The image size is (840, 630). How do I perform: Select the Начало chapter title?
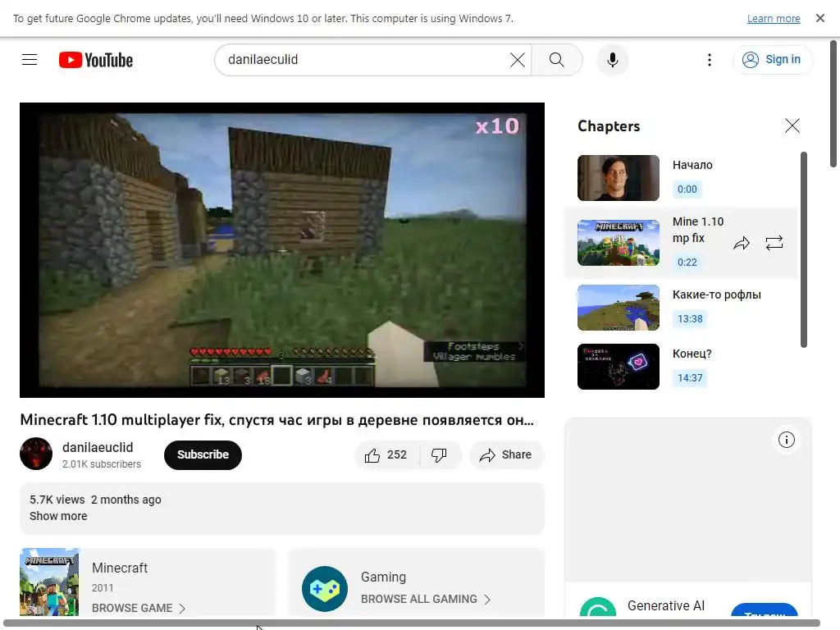point(692,165)
